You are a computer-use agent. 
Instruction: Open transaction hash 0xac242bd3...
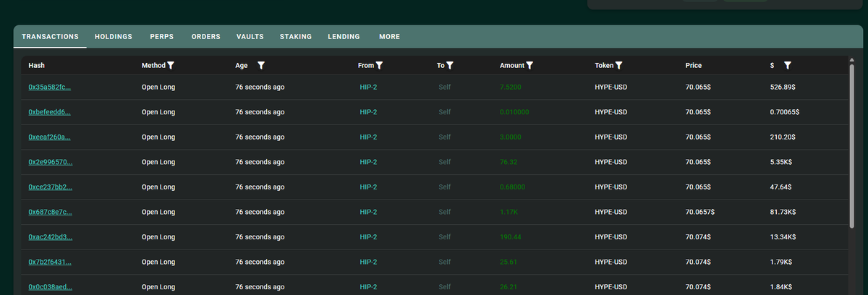pos(50,236)
